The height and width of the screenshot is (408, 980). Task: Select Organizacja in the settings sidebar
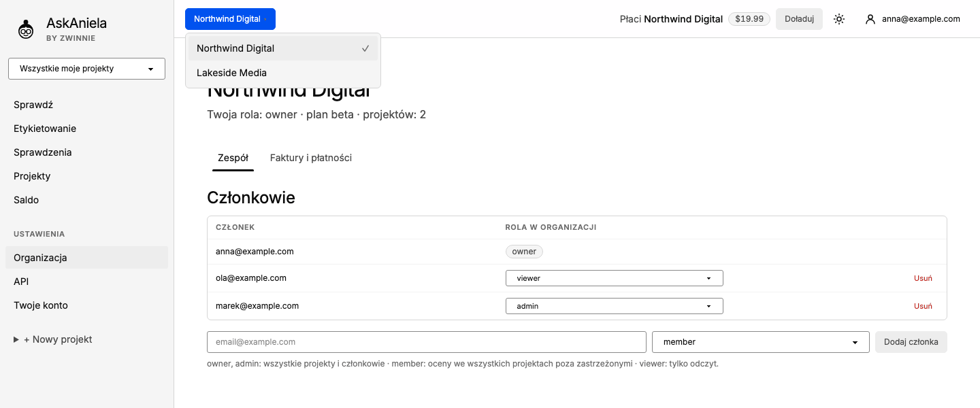click(86, 258)
